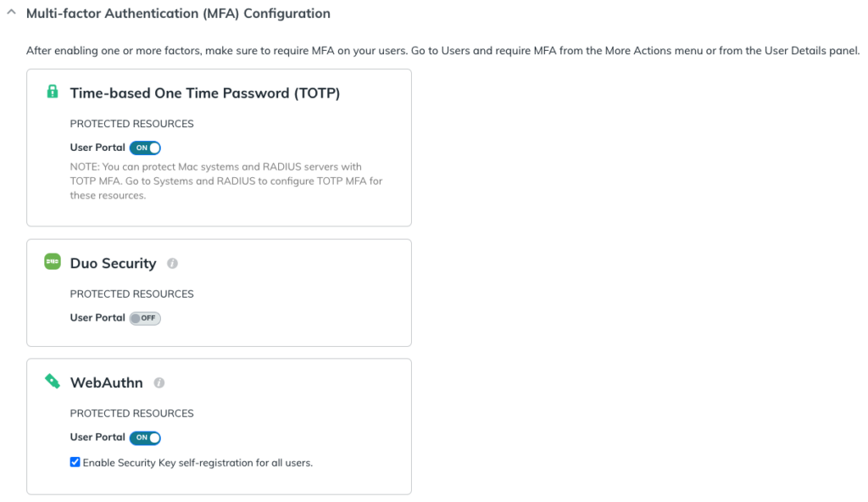
Task: Uncheck Enable Security Key self-registration checkbox
Action: click(75, 462)
